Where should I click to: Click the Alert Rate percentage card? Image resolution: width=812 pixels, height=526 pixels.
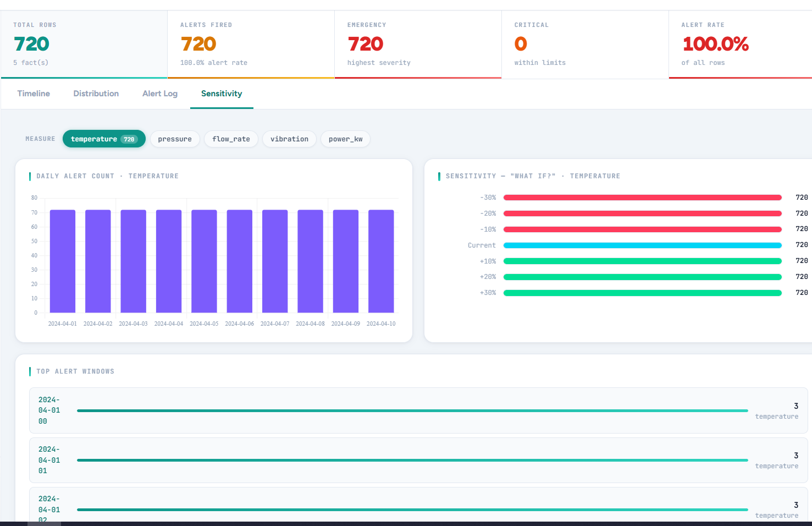[x=739, y=44]
